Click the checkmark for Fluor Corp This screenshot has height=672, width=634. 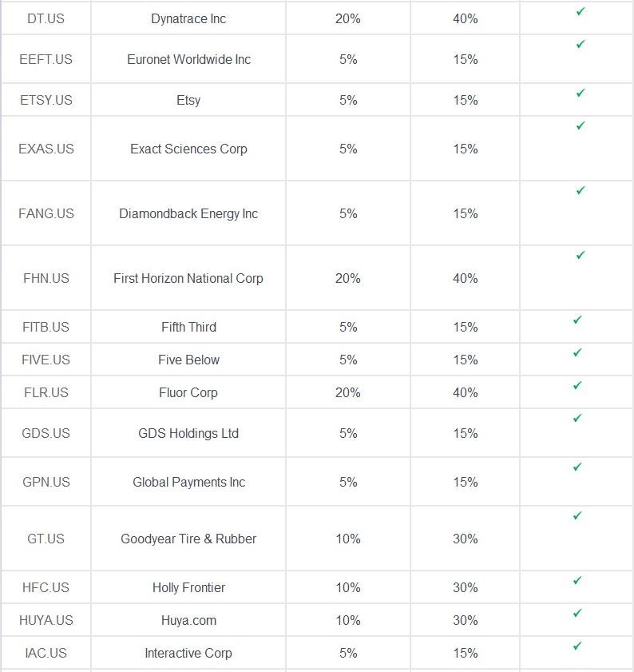[577, 385]
